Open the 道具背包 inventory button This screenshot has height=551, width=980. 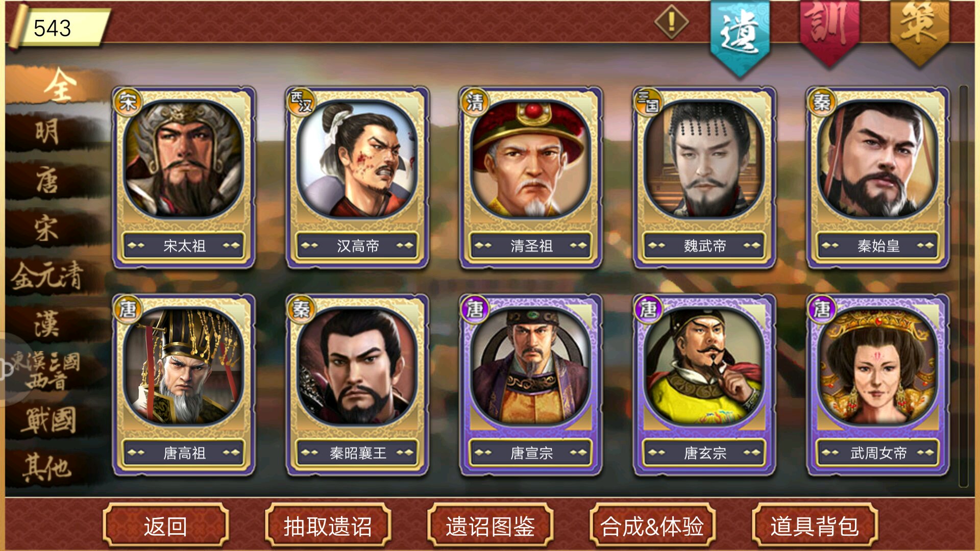tap(815, 526)
